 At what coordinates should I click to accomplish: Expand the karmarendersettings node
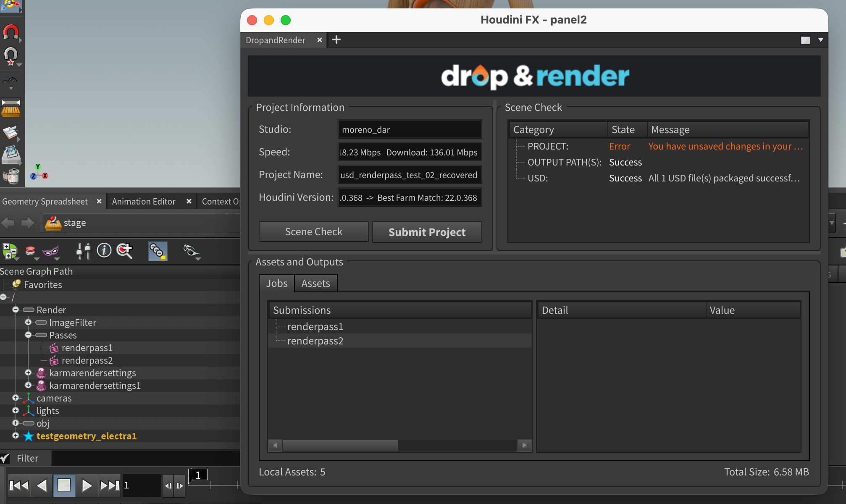coord(28,373)
